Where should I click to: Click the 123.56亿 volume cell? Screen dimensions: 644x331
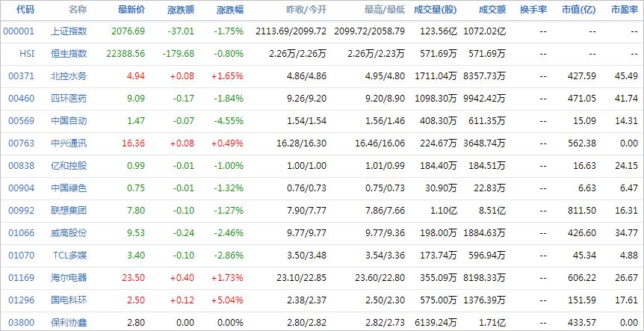point(439,31)
